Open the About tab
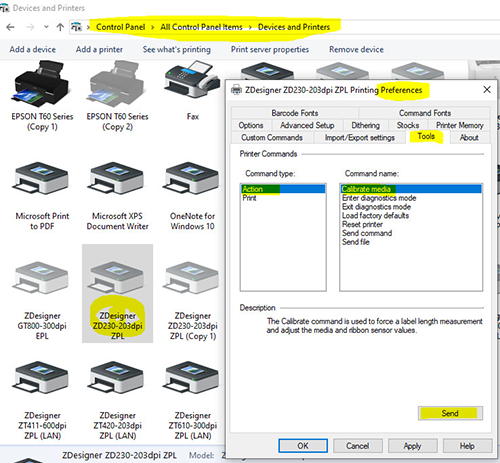 coord(469,138)
